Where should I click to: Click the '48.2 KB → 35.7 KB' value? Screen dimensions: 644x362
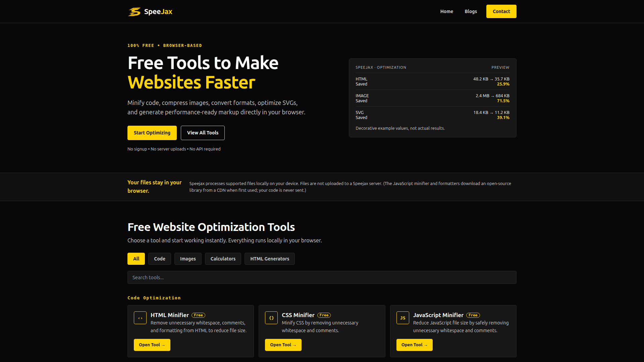491,79
